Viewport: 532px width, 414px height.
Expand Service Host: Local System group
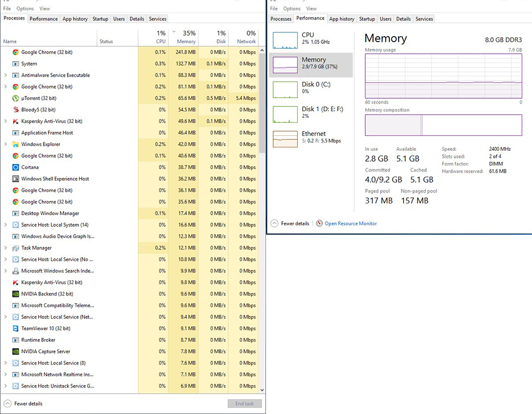[5, 225]
